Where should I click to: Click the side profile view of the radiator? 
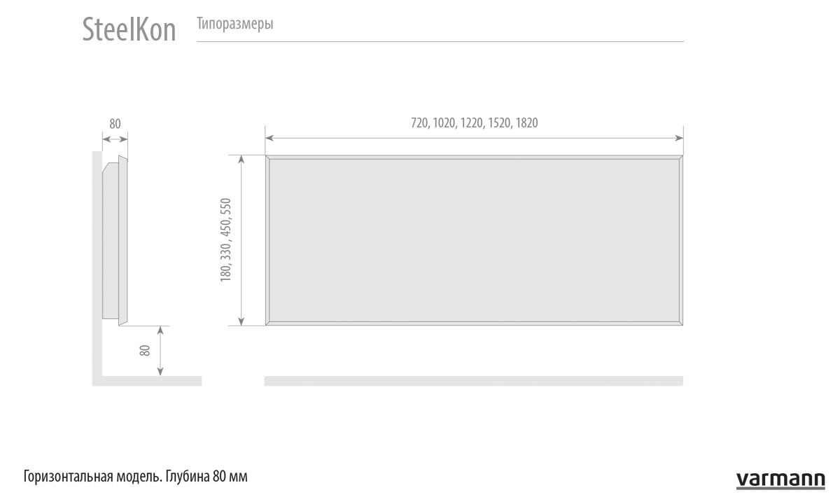point(115,240)
